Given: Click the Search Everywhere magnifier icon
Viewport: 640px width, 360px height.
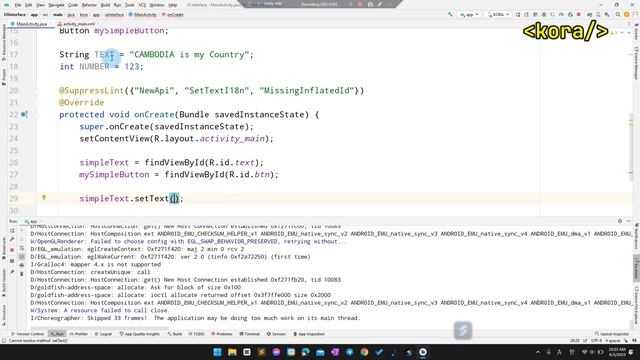Looking at the screenshot, I should (x=618, y=15).
